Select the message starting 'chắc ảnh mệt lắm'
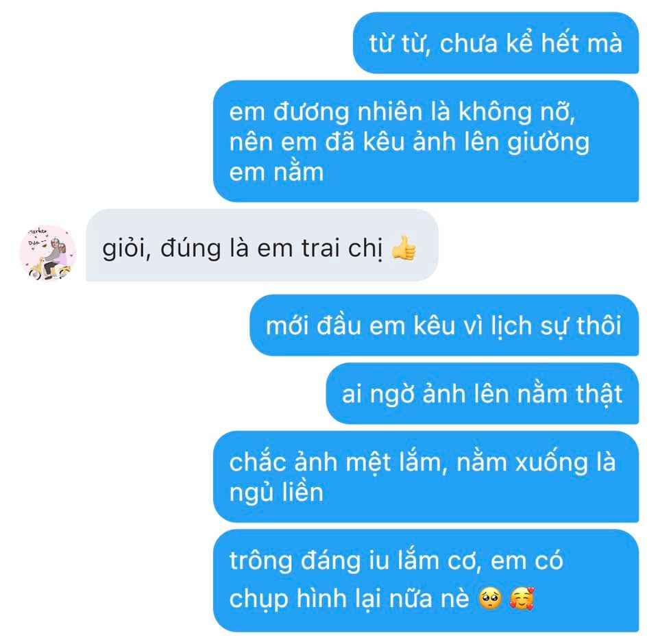Image resolution: width=658 pixels, height=644 pixels. pos(426,477)
